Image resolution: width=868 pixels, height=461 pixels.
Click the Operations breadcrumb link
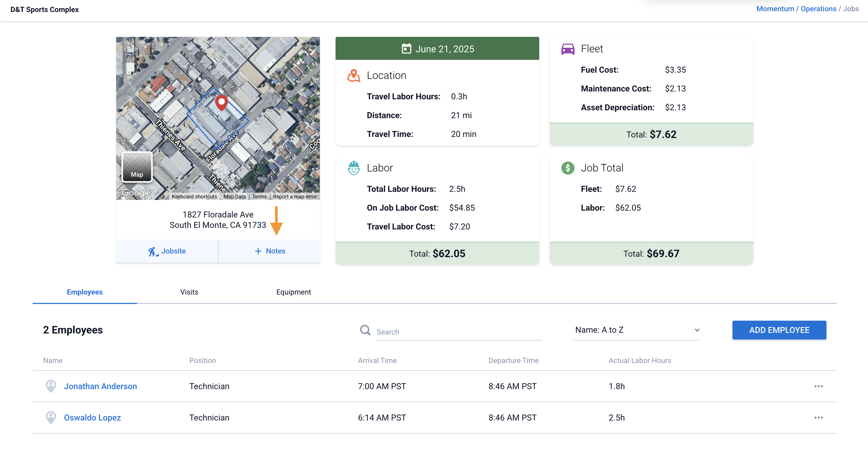[818, 9]
